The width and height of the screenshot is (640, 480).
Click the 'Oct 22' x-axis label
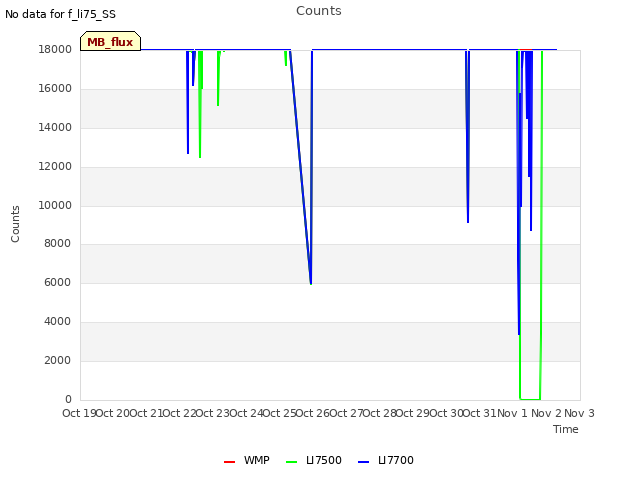click(x=180, y=413)
